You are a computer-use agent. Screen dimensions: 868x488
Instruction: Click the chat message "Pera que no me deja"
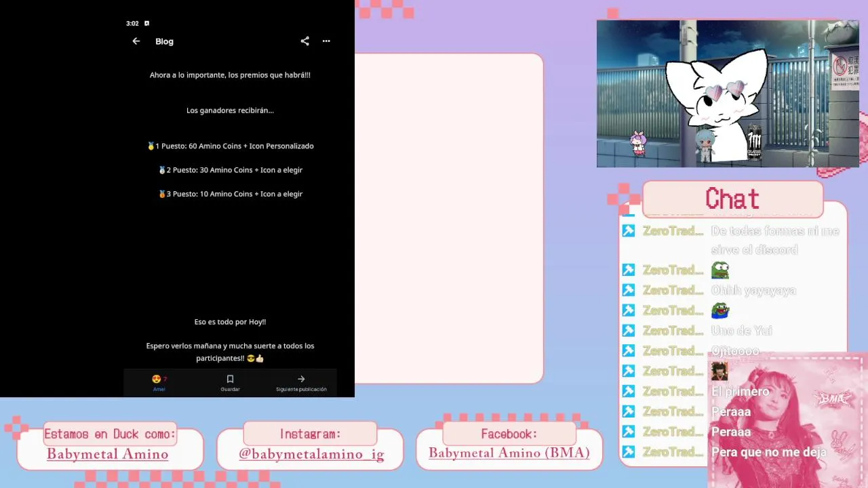click(x=768, y=452)
